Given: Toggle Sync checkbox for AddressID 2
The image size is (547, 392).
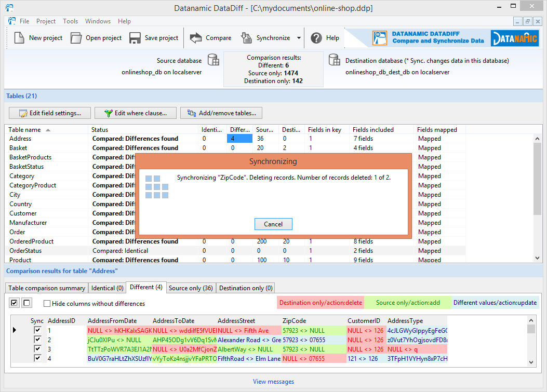Looking at the screenshot, I should [x=38, y=340].
